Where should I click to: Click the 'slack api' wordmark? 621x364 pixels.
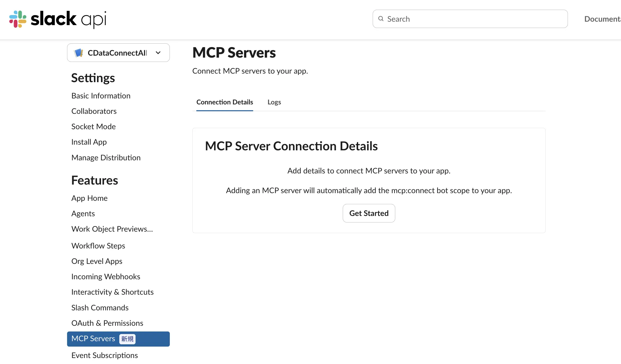[68, 19]
